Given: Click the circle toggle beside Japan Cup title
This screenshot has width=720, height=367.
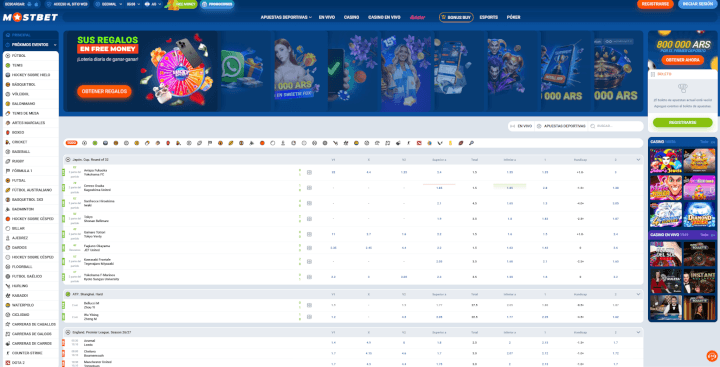Looking at the screenshot, I should click(x=68, y=160).
